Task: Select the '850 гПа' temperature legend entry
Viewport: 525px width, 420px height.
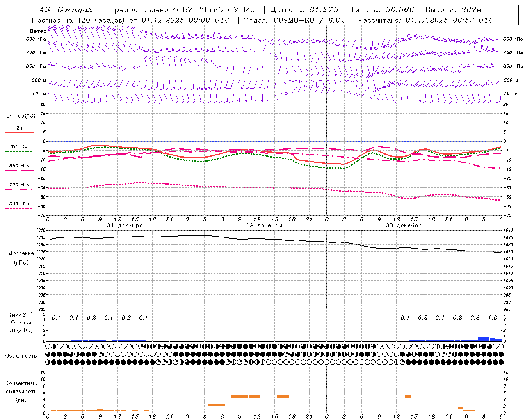Action: 19,167
